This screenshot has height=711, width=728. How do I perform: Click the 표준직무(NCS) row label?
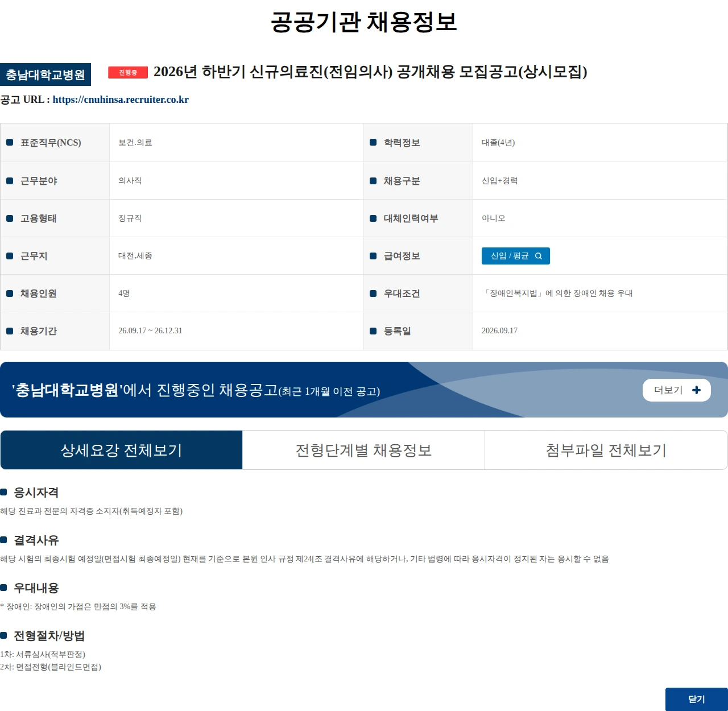coord(51,143)
